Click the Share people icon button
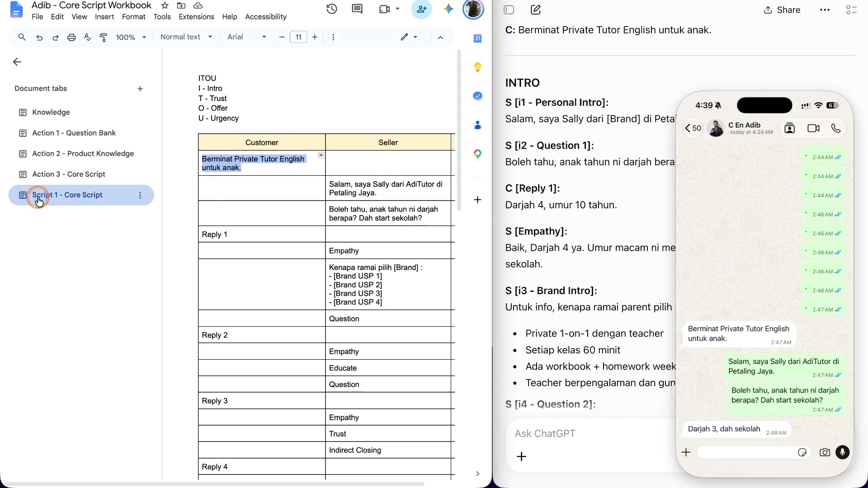Image resolution: width=868 pixels, height=488 pixels. [421, 9]
